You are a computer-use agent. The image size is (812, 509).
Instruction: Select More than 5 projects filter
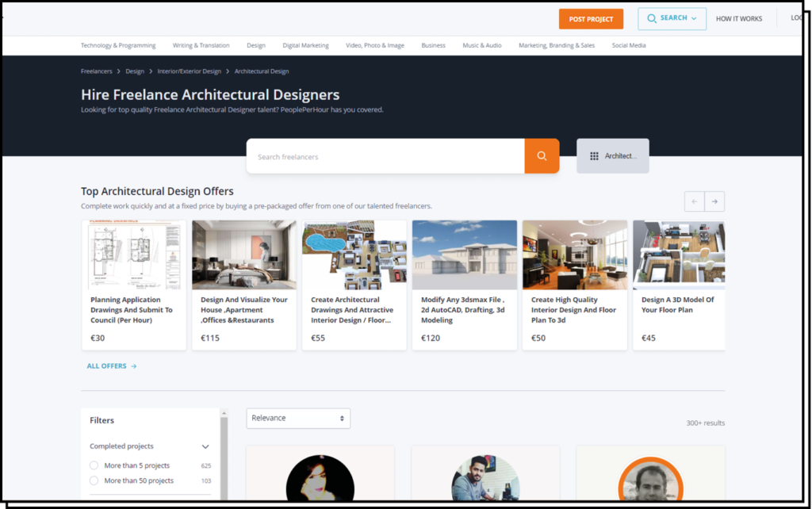click(94, 465)
